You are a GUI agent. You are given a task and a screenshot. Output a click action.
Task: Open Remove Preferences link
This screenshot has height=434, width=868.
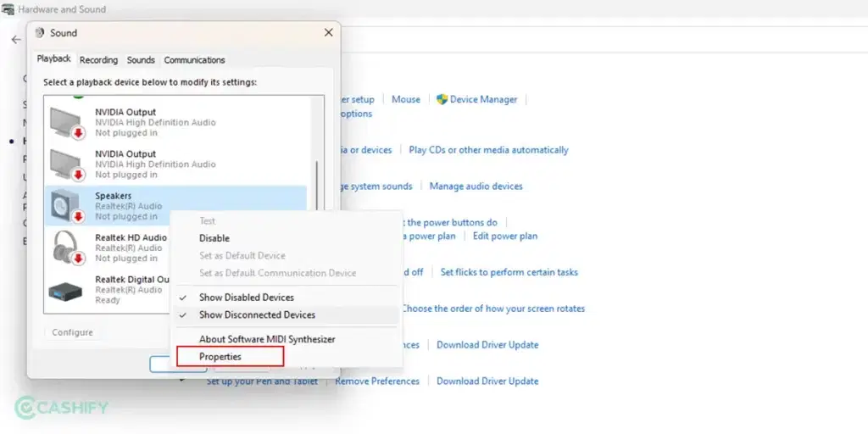click(377, 381)
